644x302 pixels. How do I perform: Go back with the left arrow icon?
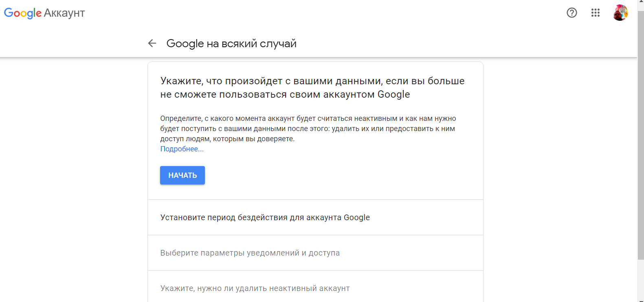pyautogui.click(x=152, y=43)
